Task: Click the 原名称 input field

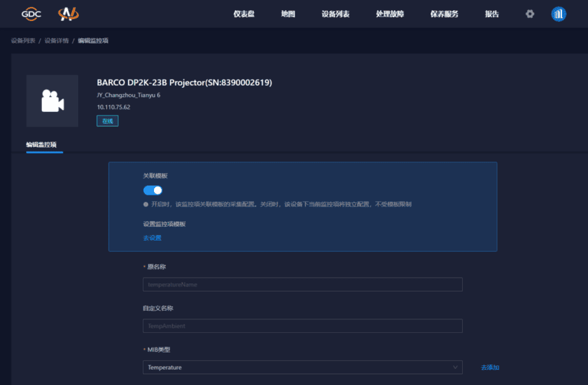Action: tap(303, 284)
